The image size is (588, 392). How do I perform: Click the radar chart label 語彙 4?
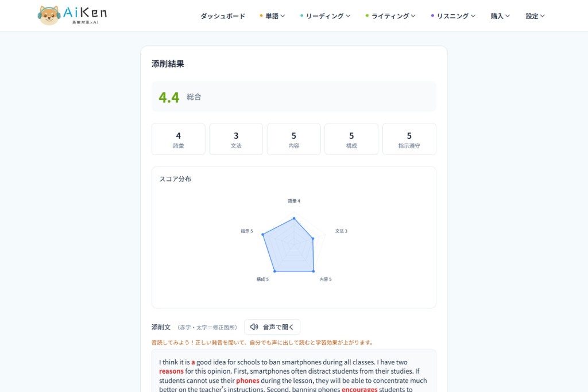click(294, 201)
